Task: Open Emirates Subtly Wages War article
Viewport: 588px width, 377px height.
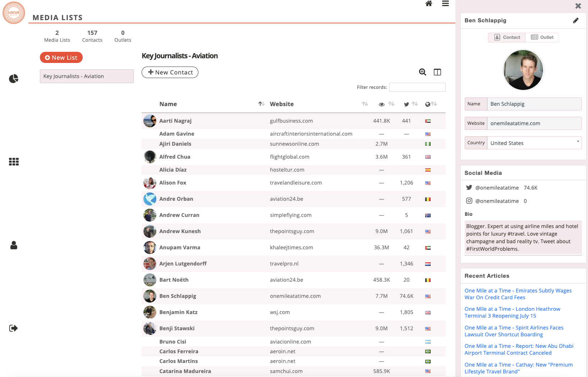Action: tap(518, 294)
